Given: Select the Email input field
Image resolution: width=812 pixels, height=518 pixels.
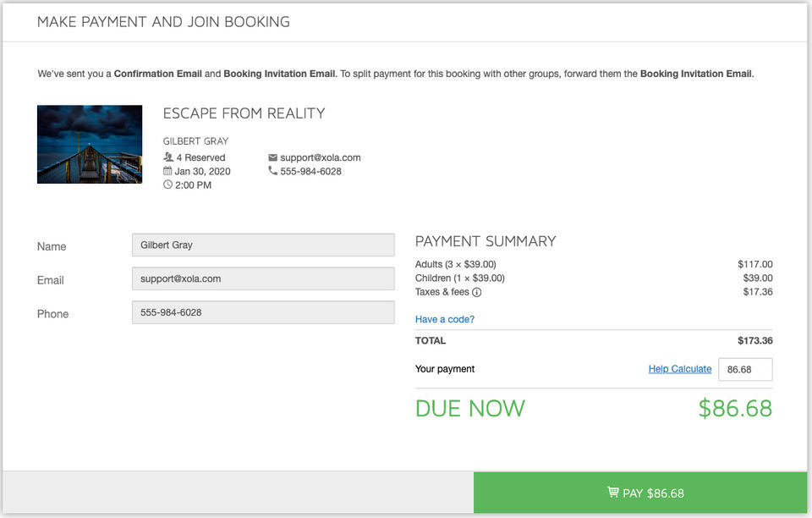Looking at the screenshot, I should point(263,278).
